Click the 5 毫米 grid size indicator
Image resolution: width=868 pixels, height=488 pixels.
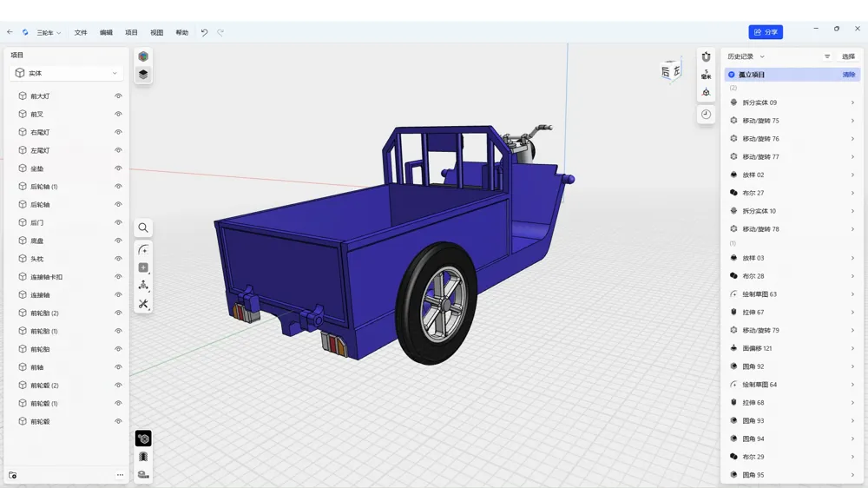[x=706, y=74]
